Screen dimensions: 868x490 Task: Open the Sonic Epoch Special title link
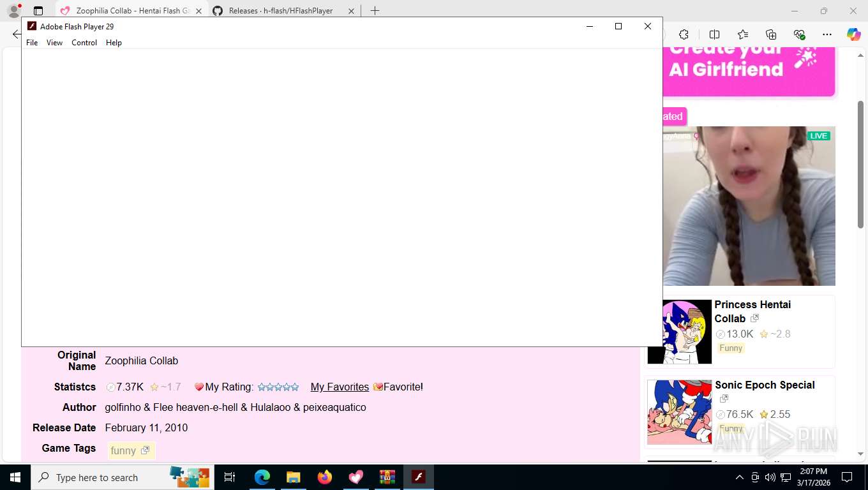pos(765,385)
